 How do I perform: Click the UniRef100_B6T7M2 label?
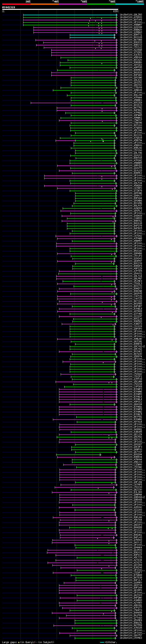click(131, 108)
